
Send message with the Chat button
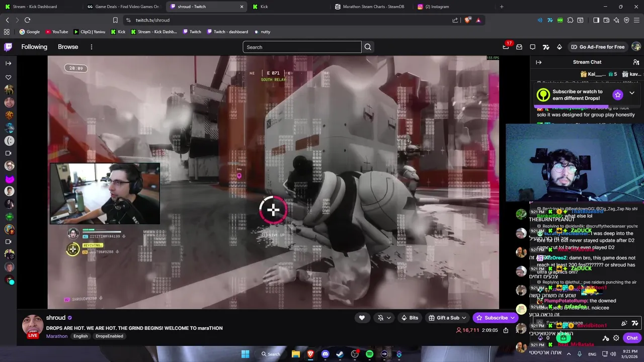click(632, 338)
